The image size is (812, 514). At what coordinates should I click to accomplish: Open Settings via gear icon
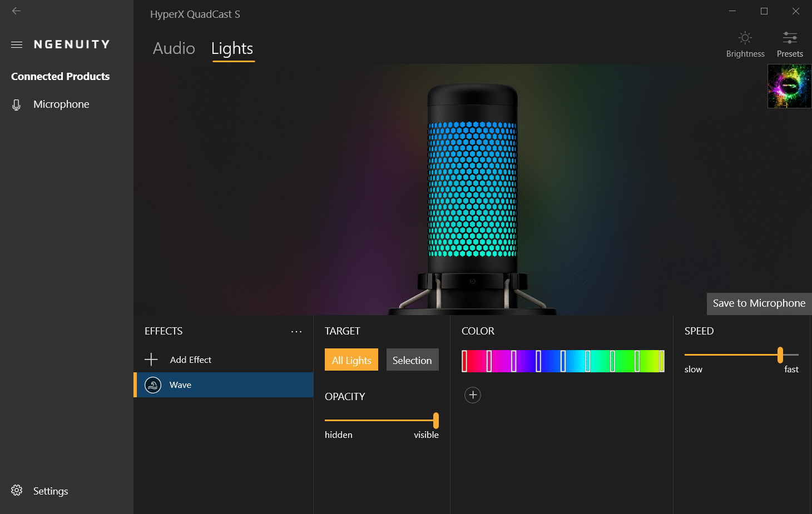click(17, 491)
